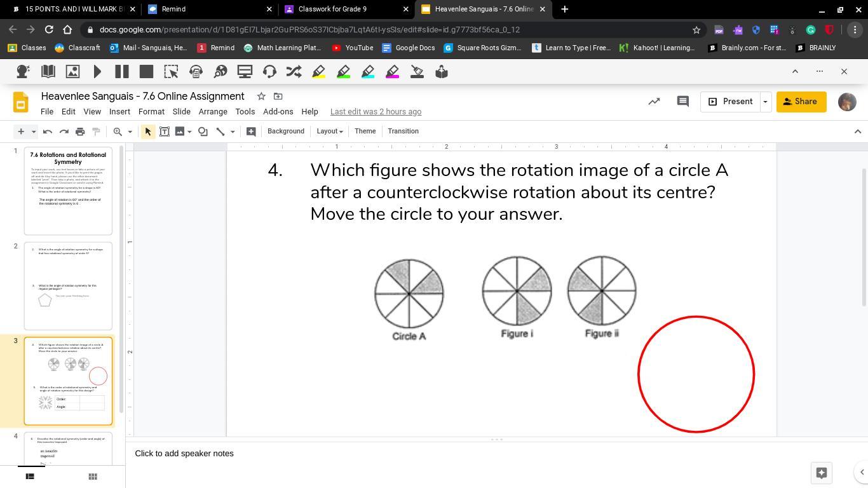Star the Heavenlee Sanguais presentation
The width and height of the screenshot is (868, 488).
pos(261,97)
